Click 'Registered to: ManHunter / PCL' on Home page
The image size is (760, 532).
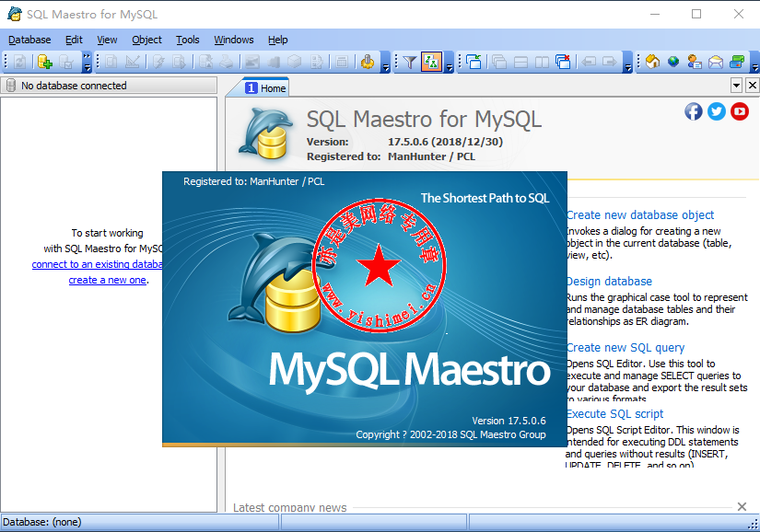click(x=392, y=156)
